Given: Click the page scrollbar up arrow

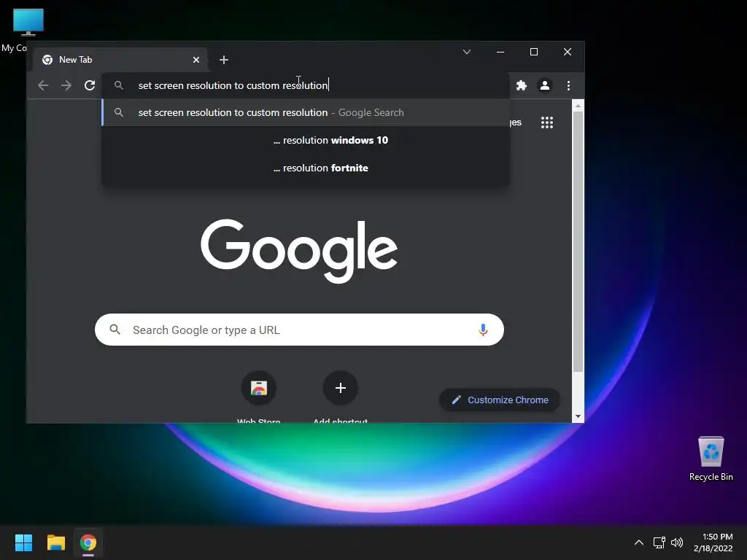Looking at the screenshot, I should (x=578, y=106).
